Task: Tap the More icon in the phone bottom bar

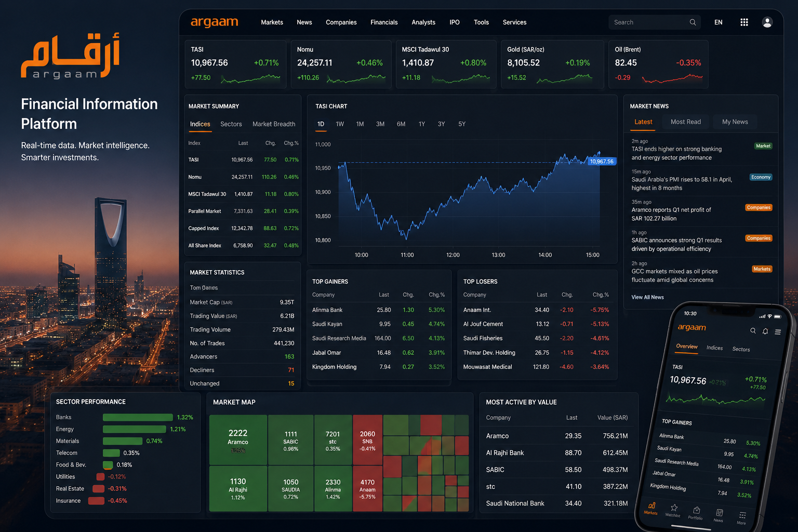Action: pyautogui.click(x=742, y=518)
